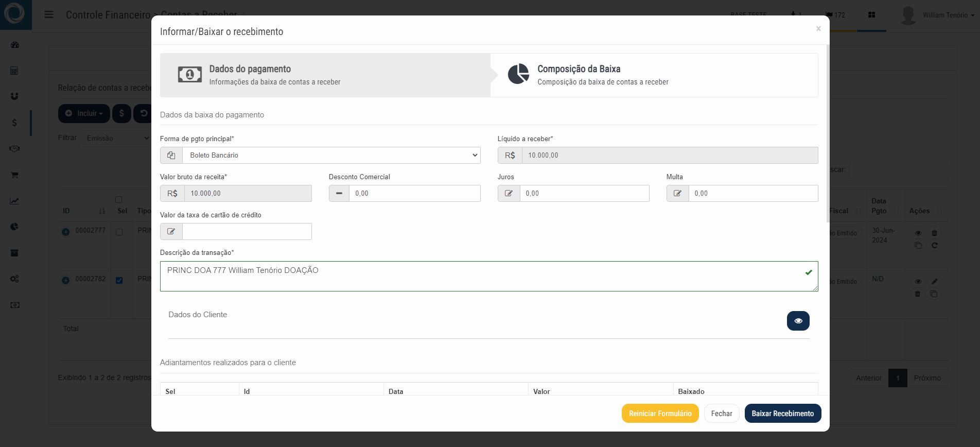Open the shopping cart sidebar icon
This screenshot has width=980, height=447.
[x=14, y=175]
